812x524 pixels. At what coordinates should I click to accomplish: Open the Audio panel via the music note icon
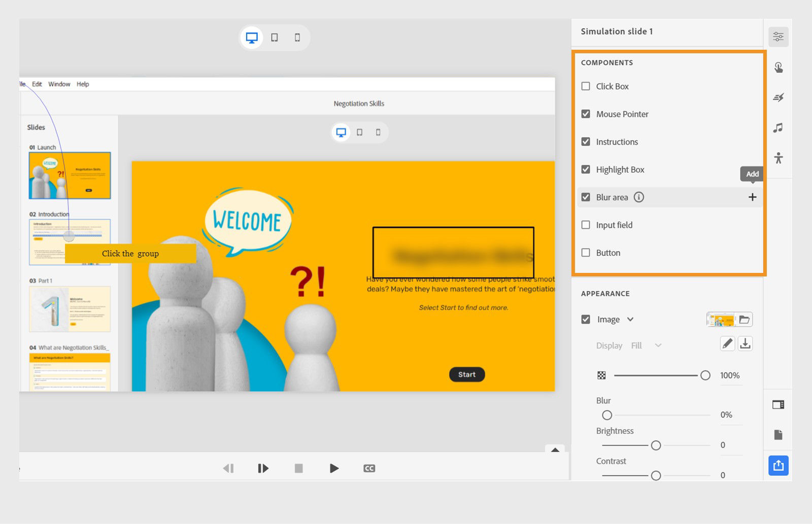click(x=778, y=128)
